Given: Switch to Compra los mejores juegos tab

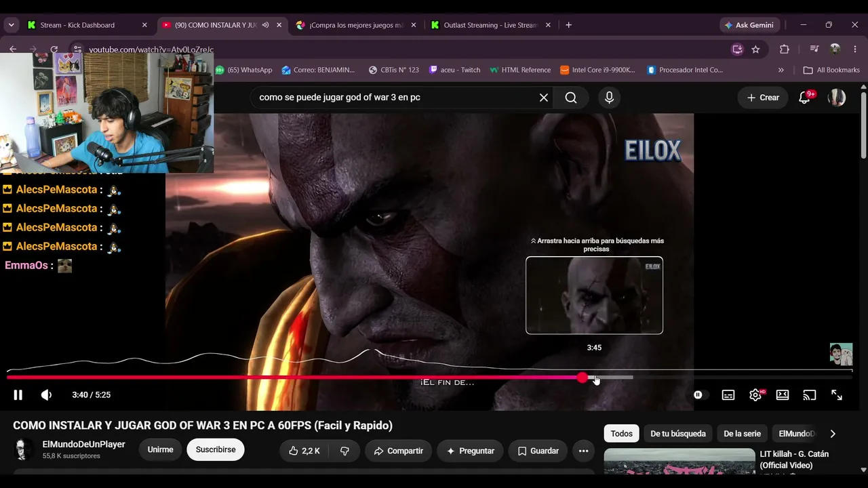Looking at the screenshot, I should pos(356,25).
